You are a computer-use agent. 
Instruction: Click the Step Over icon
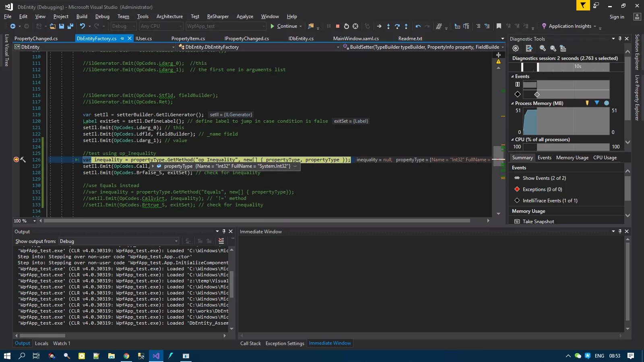click(x=397, y=26)
